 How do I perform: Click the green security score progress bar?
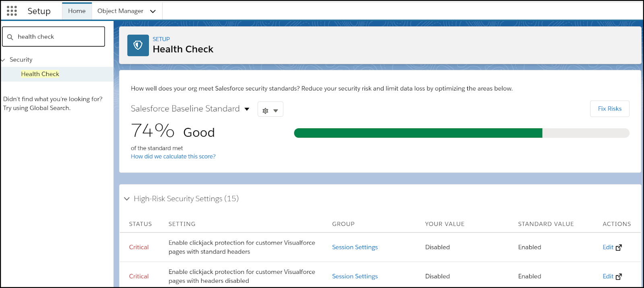pyautogui.click(x=418, y=133)
